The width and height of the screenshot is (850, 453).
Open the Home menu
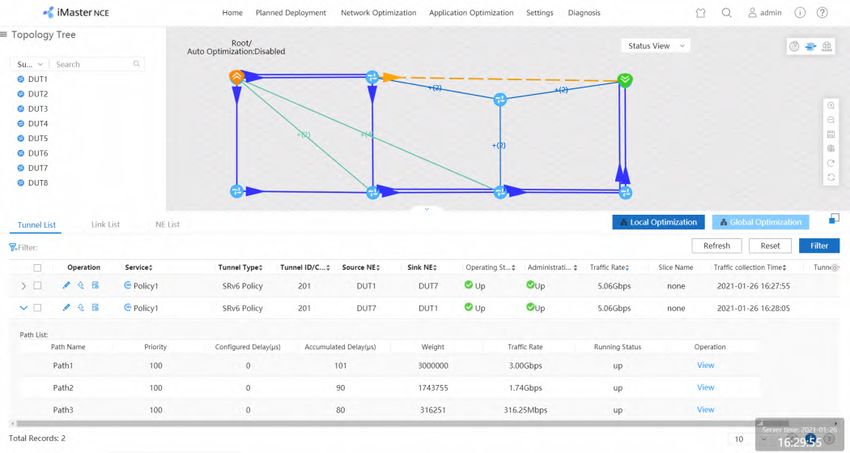233,12
